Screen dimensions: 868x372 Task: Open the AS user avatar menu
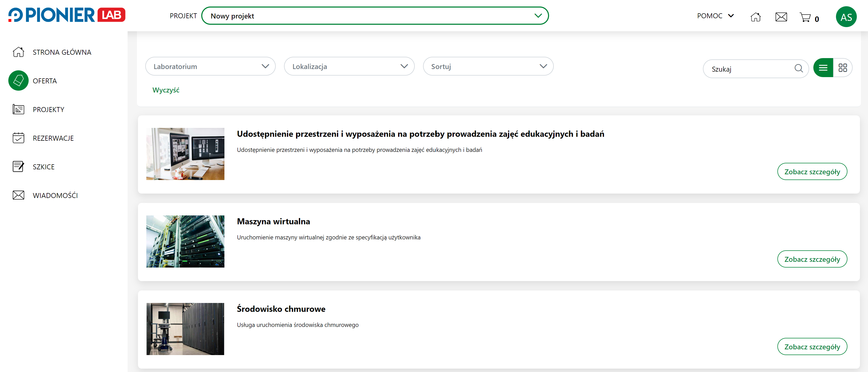[846, 16]
